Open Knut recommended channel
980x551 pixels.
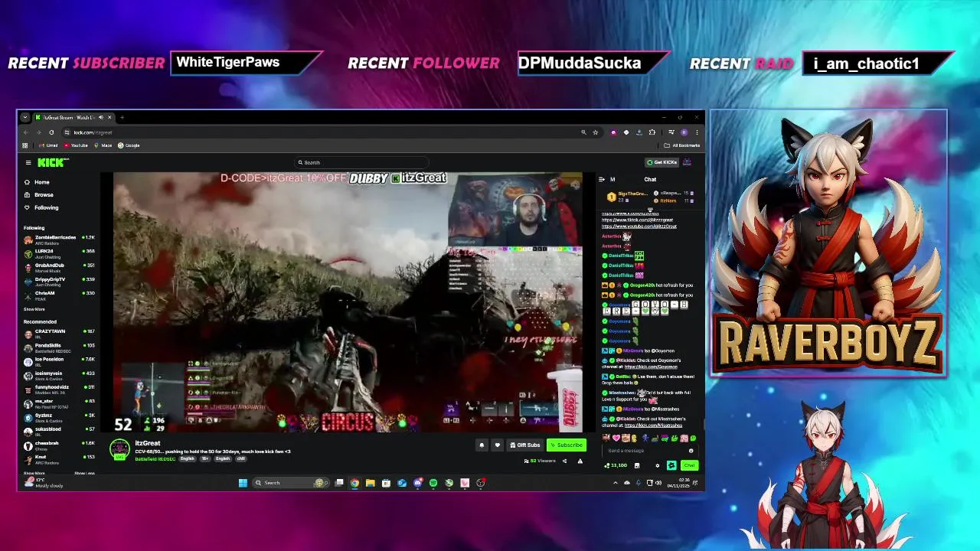click(x=60, y=458)
